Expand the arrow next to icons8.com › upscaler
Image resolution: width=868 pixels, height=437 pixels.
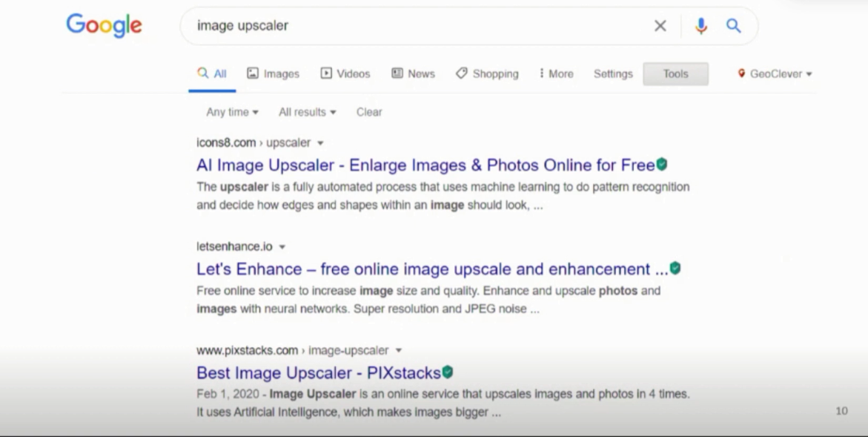point(320,143)
